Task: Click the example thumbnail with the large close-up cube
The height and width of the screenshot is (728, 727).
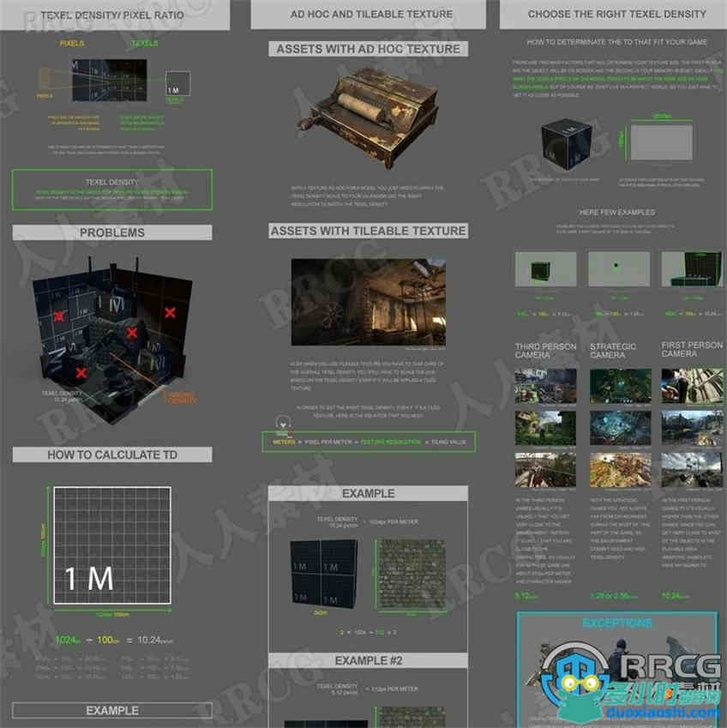Action: (x=692, y=269)
